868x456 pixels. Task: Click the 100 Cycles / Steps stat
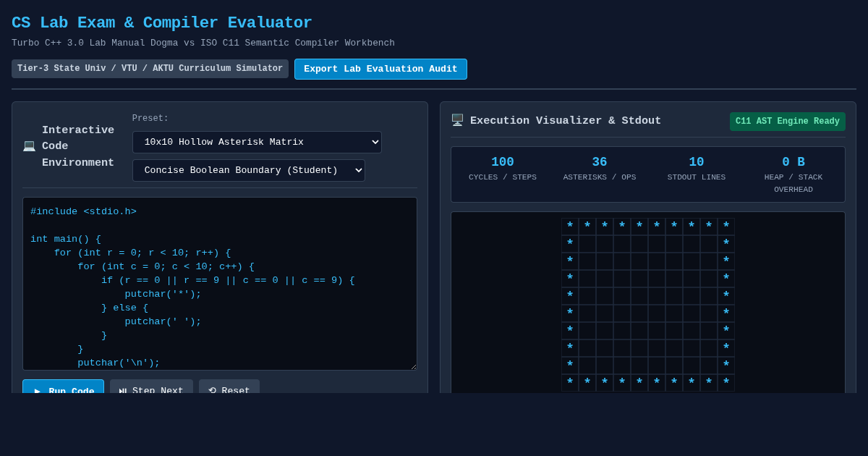[503, 169]
